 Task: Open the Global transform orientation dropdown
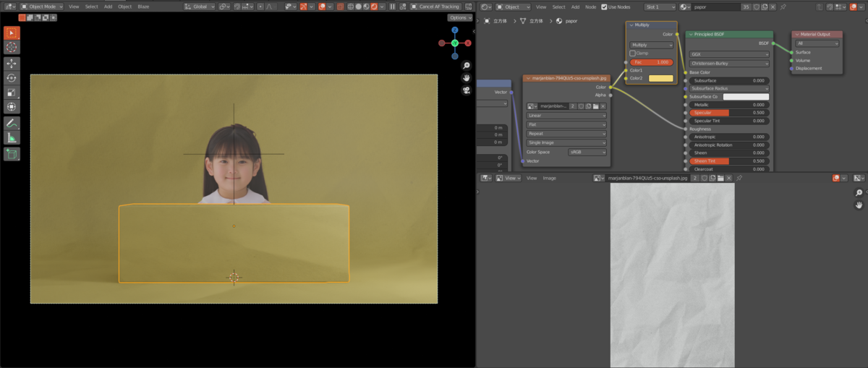point(200,7)
